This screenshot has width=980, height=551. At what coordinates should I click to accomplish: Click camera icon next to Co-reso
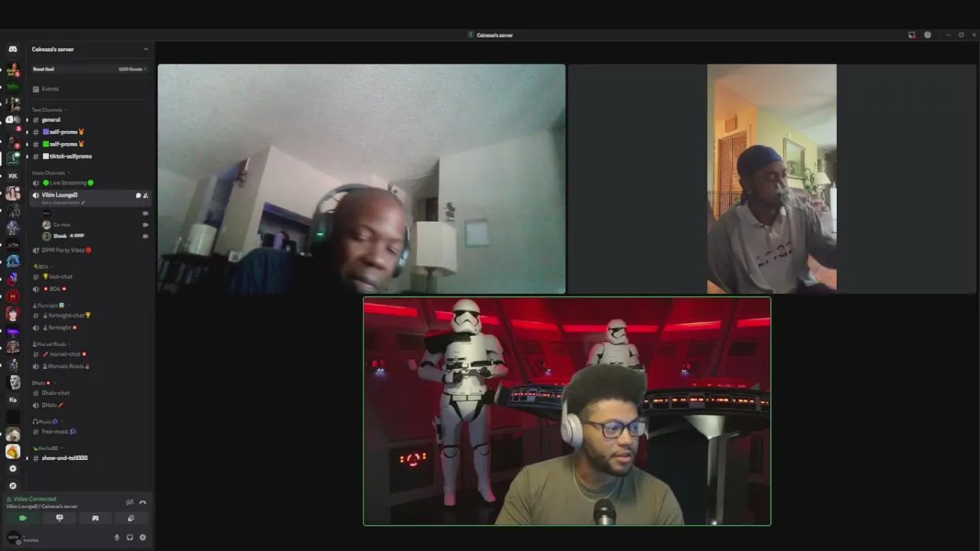click(145, 224)
